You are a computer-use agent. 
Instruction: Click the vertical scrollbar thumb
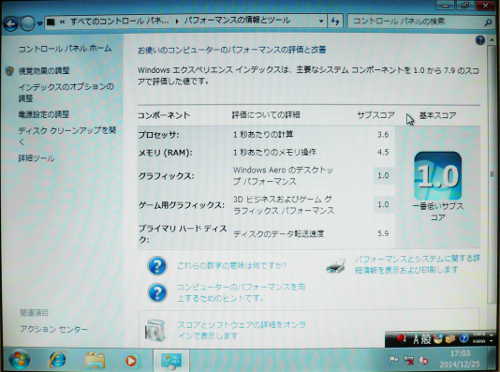click(x=492, y=174)
